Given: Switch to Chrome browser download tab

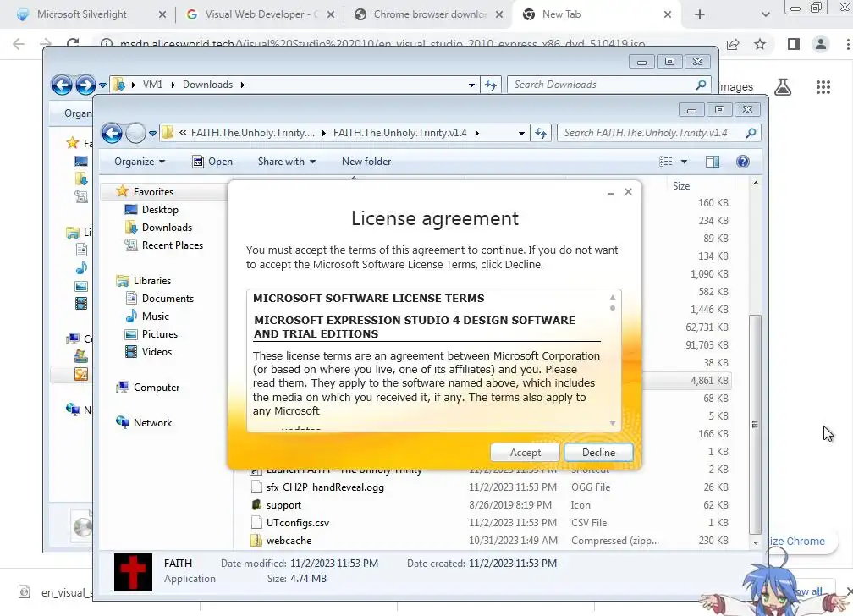Looking at the screenshot, I should click(x=430, y=14).
